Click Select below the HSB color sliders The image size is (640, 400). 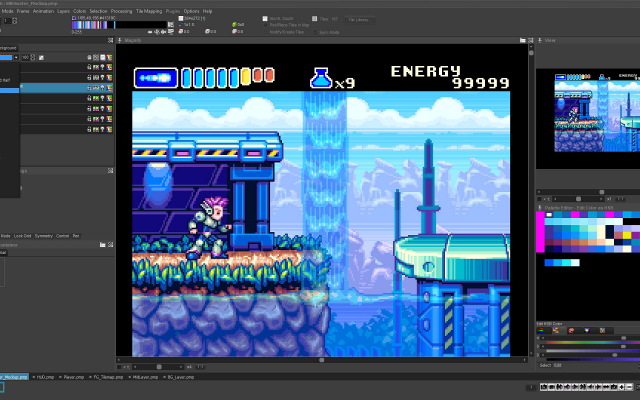point(545,365)
